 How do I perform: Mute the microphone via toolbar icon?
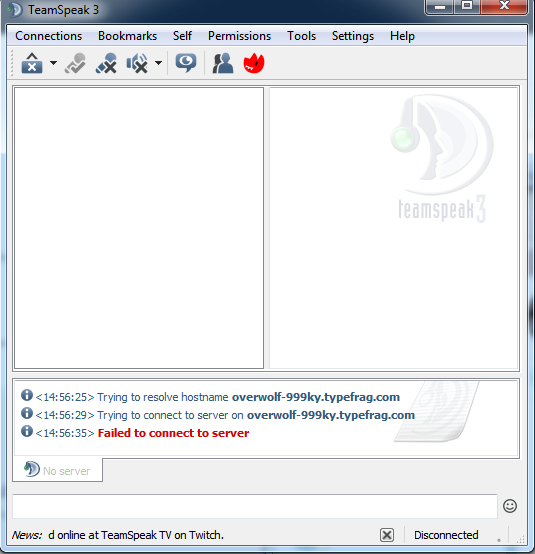point(106,64)
